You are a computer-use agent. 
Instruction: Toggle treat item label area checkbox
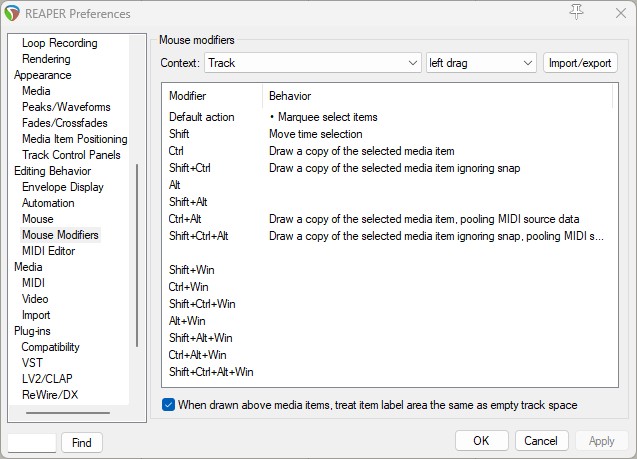tap(168, 405)
